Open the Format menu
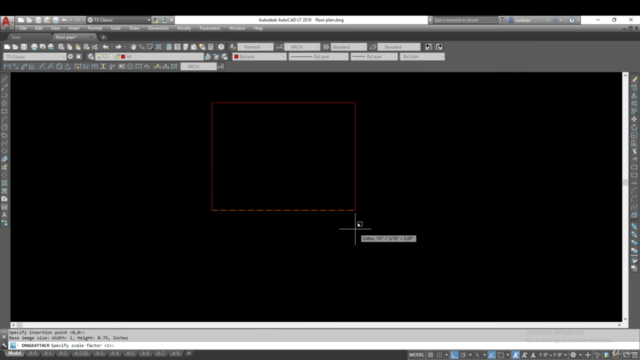Viewport: 640px width, 360px height. 94,28
